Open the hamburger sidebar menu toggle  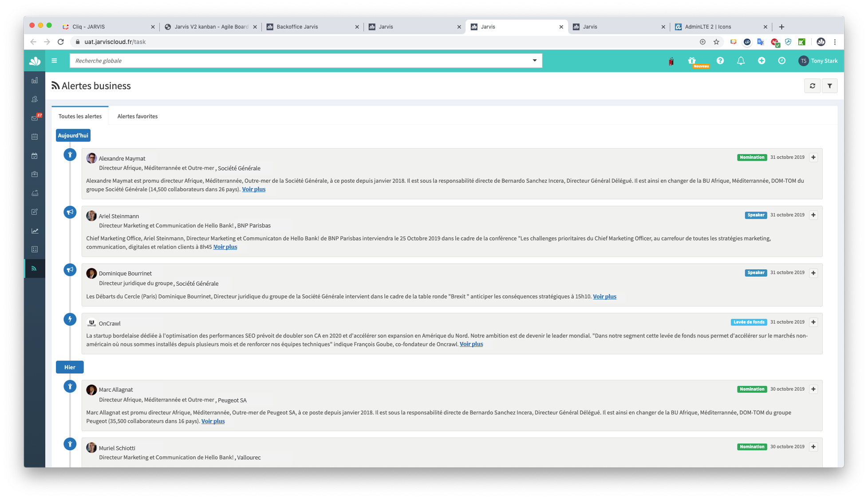[54, 61]
